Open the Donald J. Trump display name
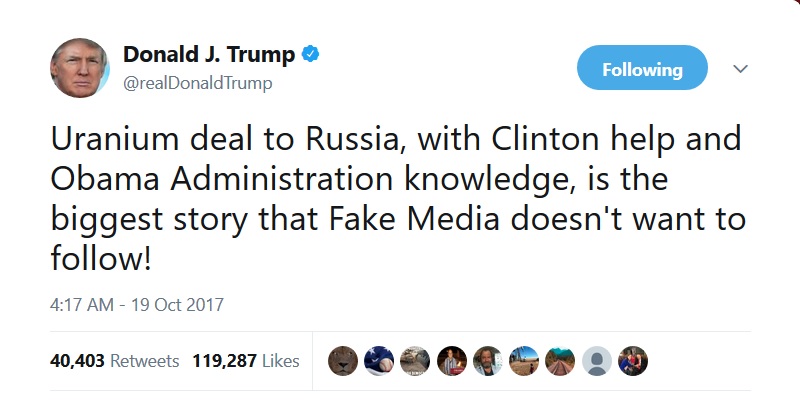800x420 pixels. pos(209,54)
